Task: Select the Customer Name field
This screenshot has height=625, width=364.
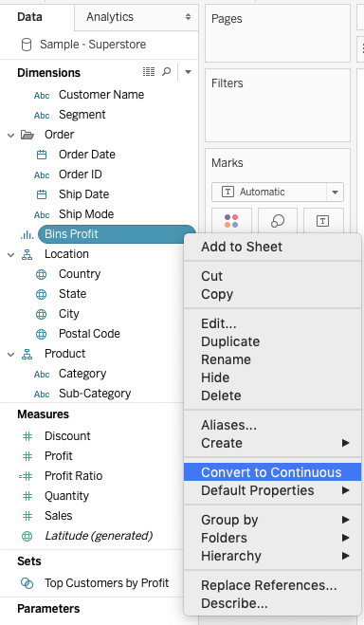Action: coord(101,95)
